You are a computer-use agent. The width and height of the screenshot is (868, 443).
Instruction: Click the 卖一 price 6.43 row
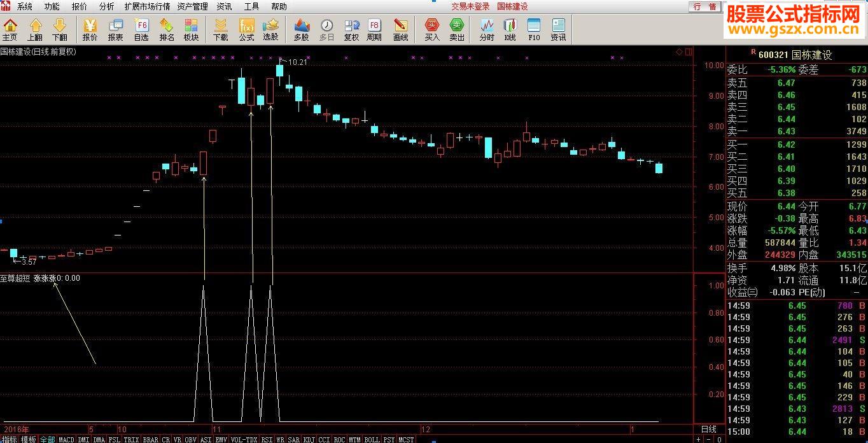(x=797, y=131)
